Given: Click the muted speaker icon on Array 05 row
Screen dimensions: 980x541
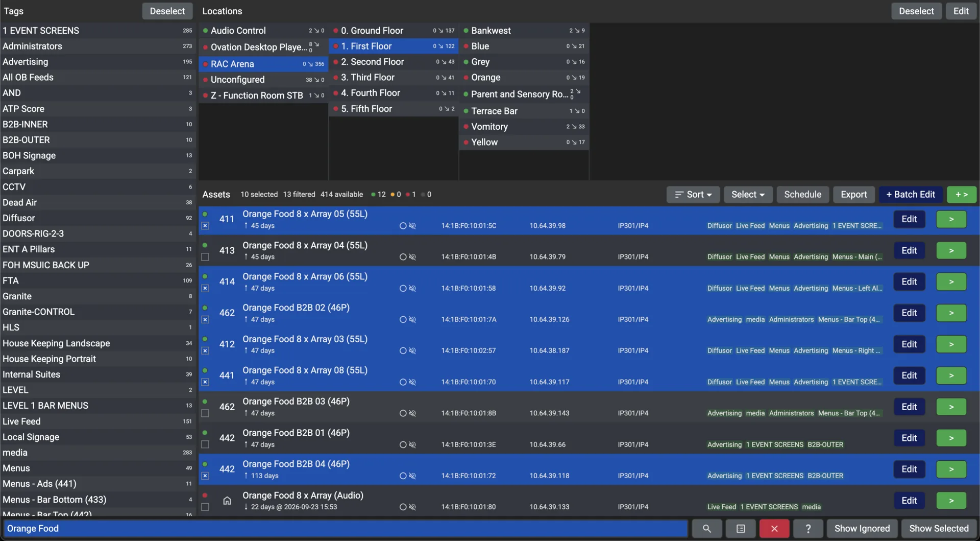Looking at the screenshot, I should click(412, 226).
